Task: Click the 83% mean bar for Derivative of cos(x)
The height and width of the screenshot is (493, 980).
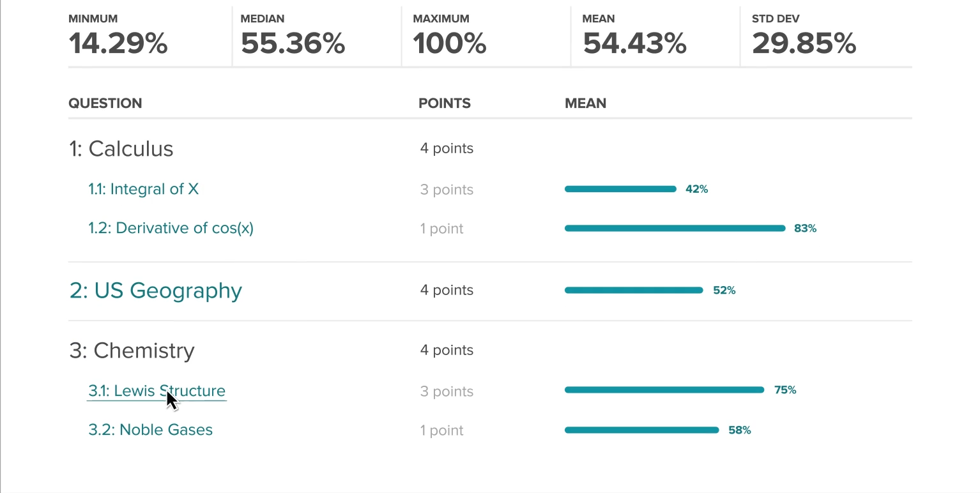Action: coord(675,228)
